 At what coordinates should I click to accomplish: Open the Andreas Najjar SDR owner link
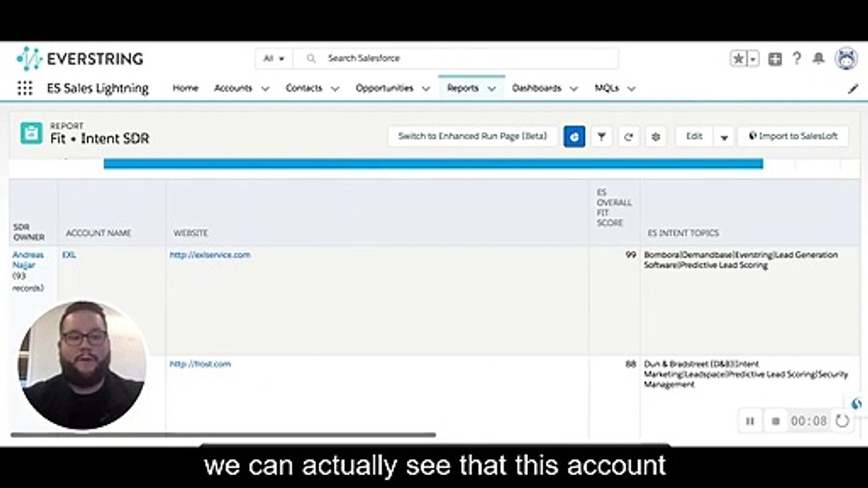tap(28, 260)
